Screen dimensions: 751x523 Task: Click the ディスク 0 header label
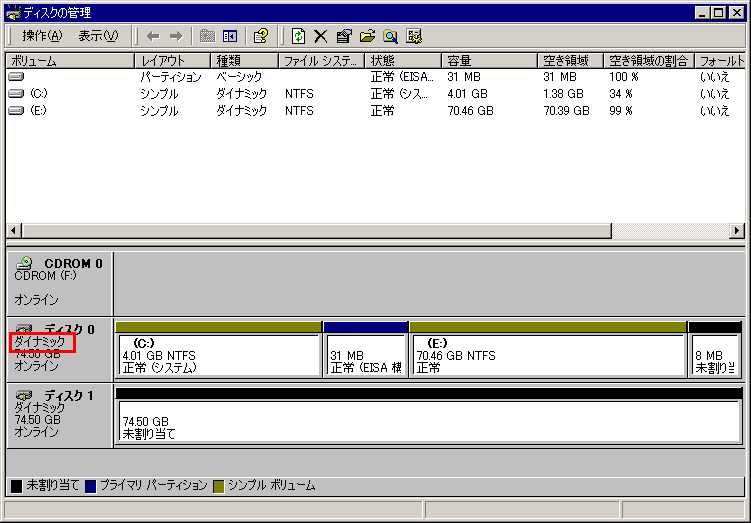(x=69, y=329)
